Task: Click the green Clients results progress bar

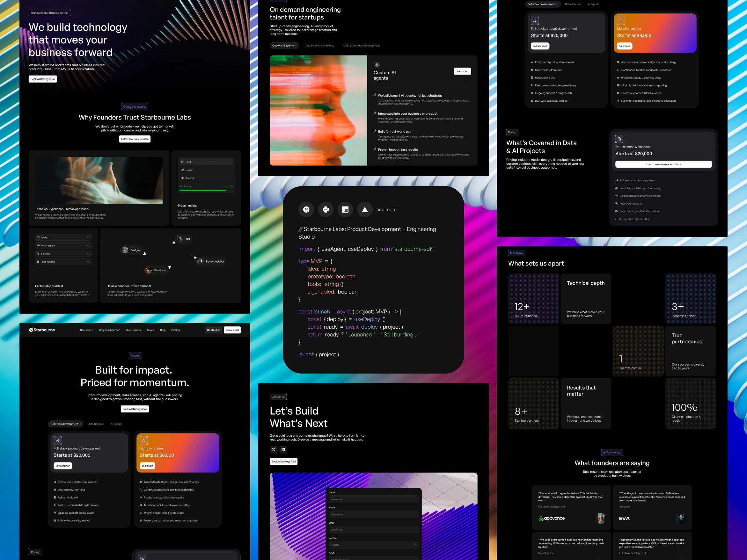Action: [203, 190]
